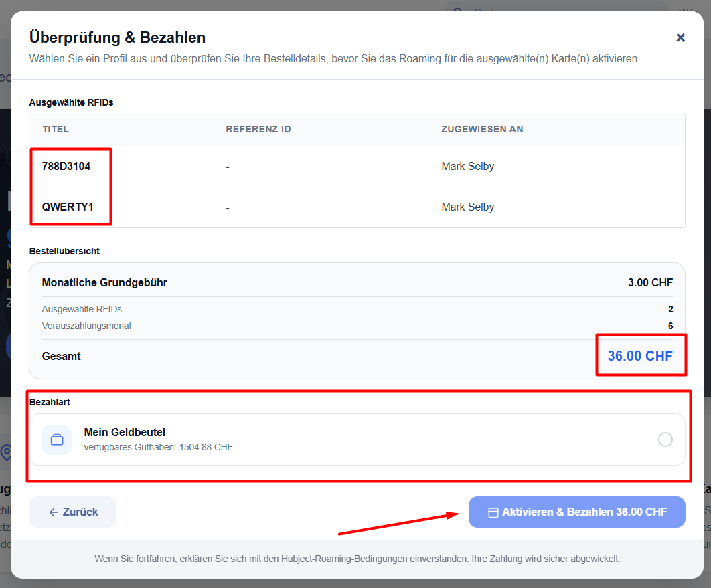Click the left arrow icon in Zurück
This screenshot has width=711, height=588.
pyautogui.click(x=54, y=512)
